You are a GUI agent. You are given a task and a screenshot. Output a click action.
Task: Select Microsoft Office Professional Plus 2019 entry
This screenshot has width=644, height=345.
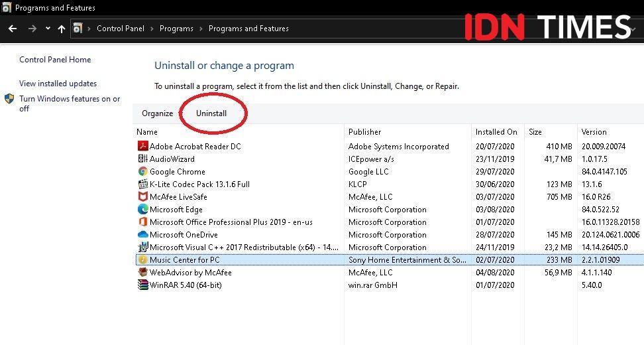click(x=231, y=222)
